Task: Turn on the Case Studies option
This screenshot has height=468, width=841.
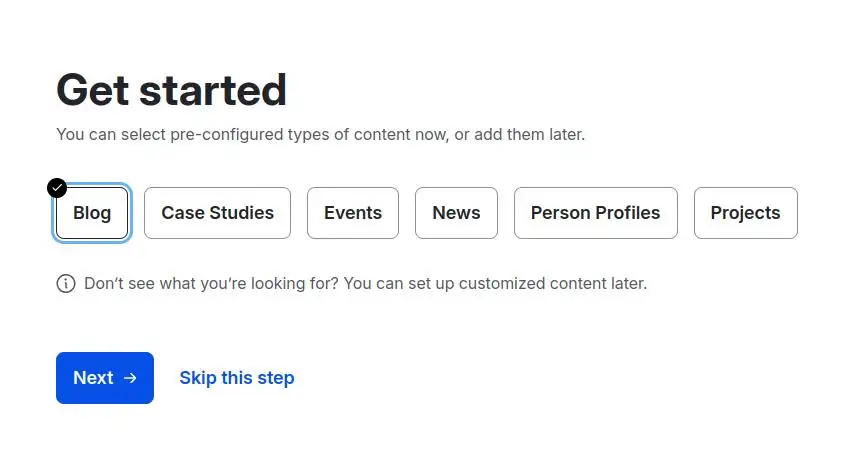Action: pyautogui.click(x=217, y=213)
